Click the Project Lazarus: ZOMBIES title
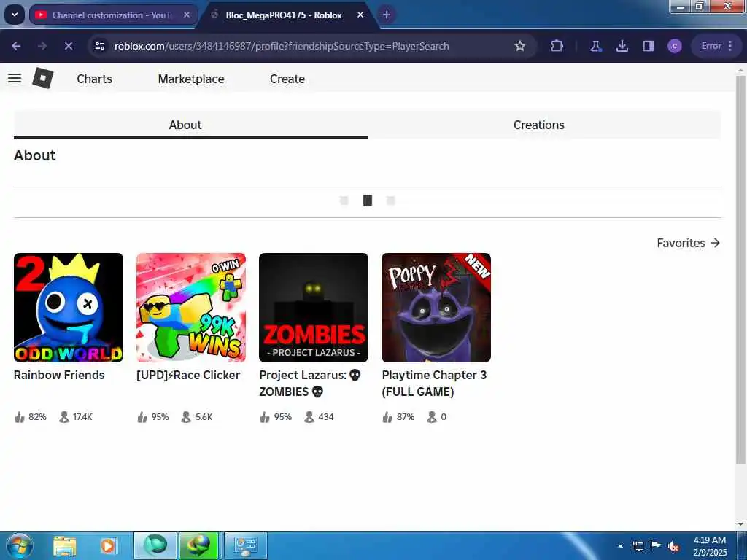The height and width of the screenshot is (560, 747). click(310, 384)
